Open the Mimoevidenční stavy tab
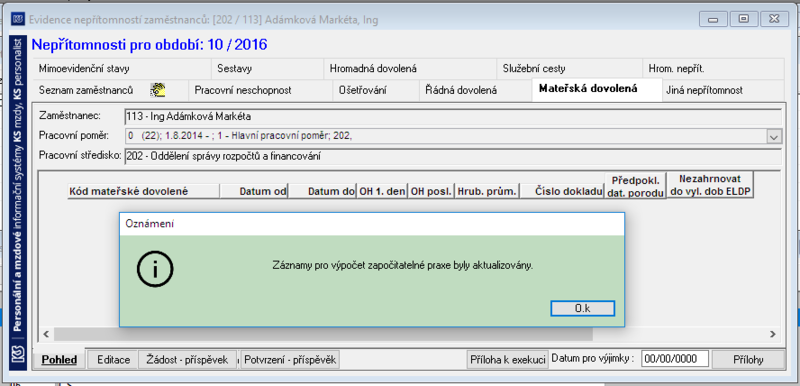The image size is (800, 386). [x=121, y=69]
